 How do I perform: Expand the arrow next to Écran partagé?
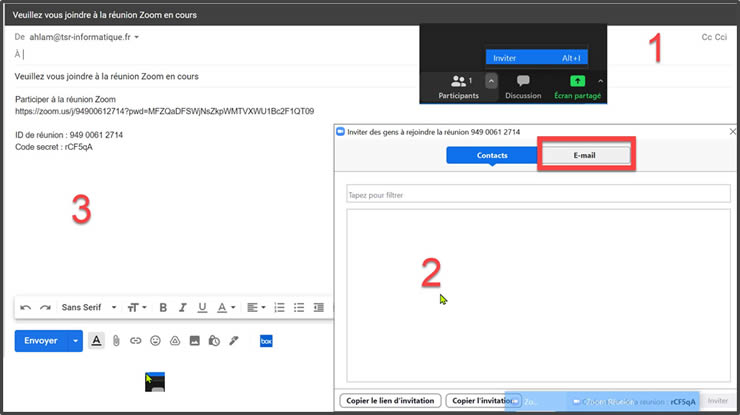(x=600, y=81)
